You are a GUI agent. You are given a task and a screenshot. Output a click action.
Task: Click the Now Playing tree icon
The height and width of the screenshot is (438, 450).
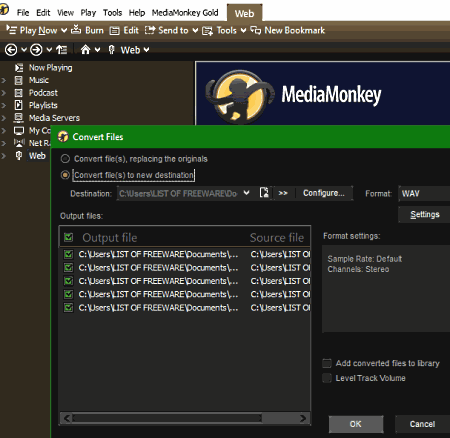[19, 68]
